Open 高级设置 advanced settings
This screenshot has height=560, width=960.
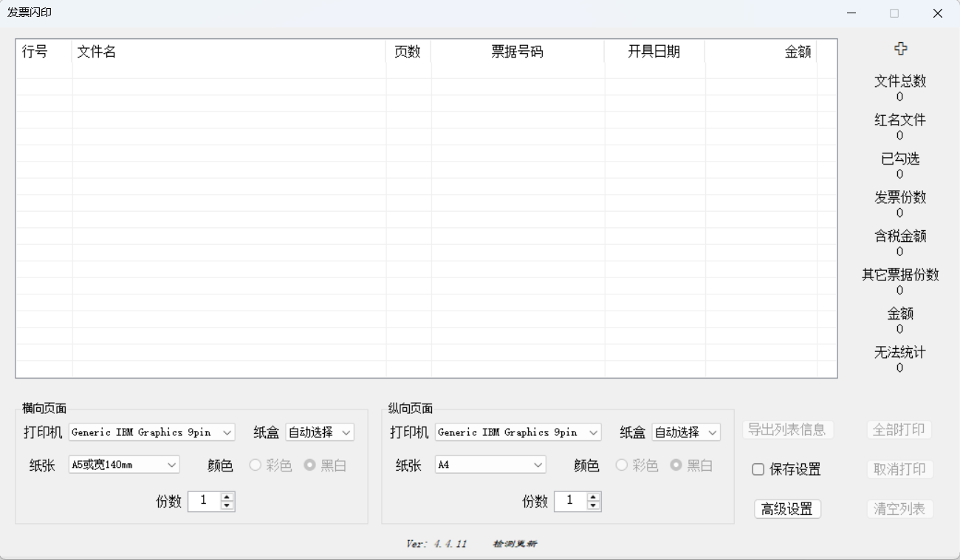[787, 509]
